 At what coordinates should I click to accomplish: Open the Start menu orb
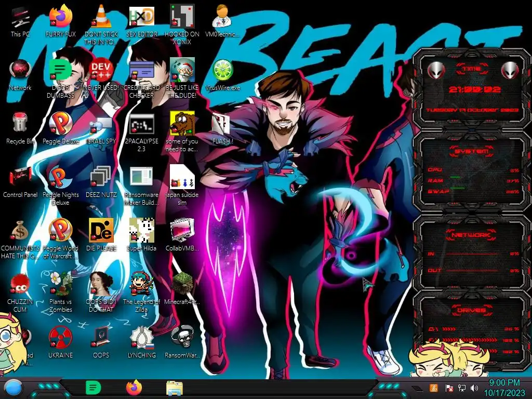coord(14,388)
